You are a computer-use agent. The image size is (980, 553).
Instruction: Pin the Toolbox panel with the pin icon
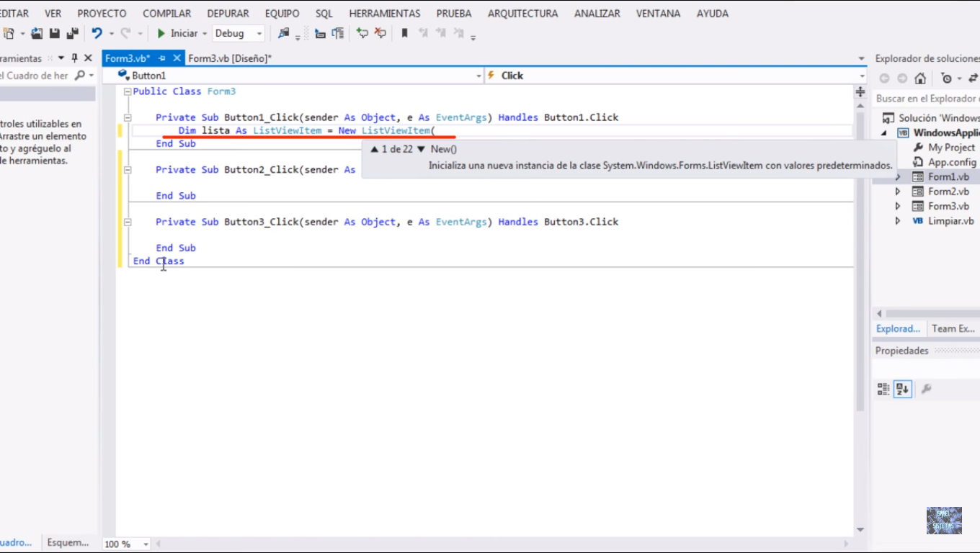[75, 58]
